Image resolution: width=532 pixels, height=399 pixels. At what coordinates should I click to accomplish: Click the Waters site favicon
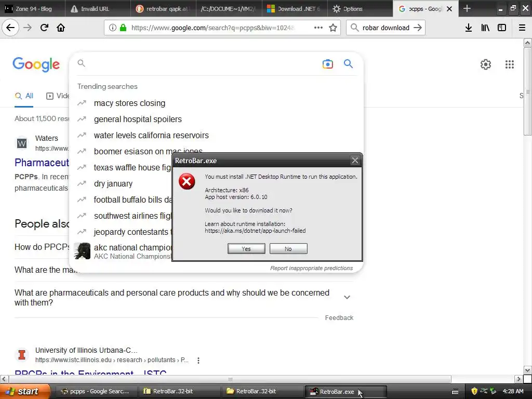[x=22, y=143]
